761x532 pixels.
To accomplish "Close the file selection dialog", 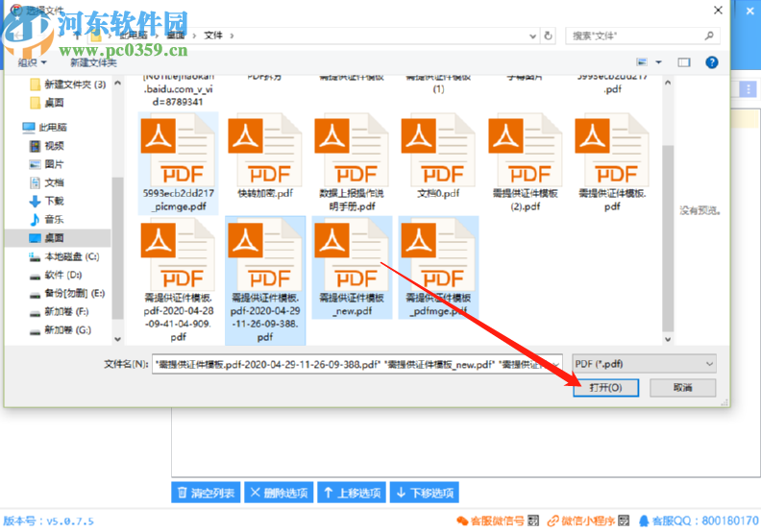I will [719, 11].
